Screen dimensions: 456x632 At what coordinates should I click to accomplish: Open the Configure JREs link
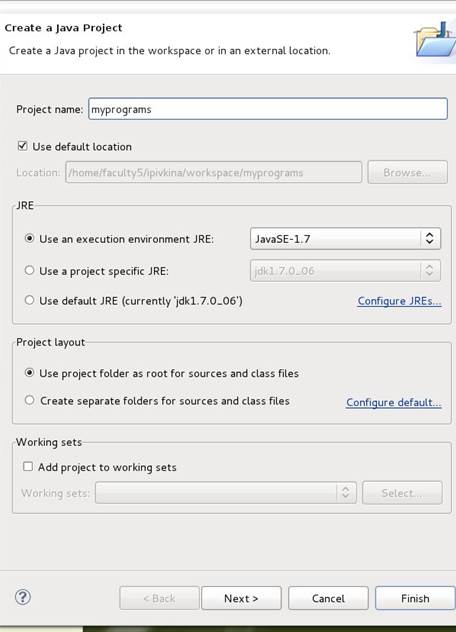point(399,301)
